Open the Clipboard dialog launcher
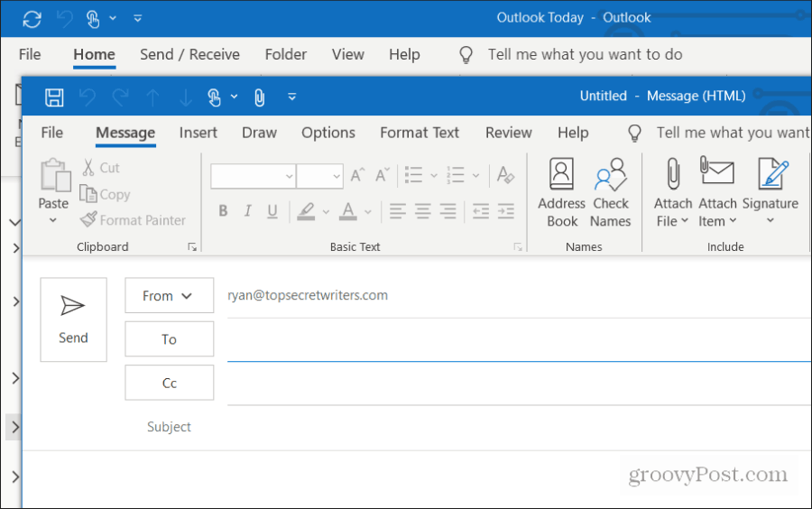Viewport: 812px width, 509px height. click(192, 247)
